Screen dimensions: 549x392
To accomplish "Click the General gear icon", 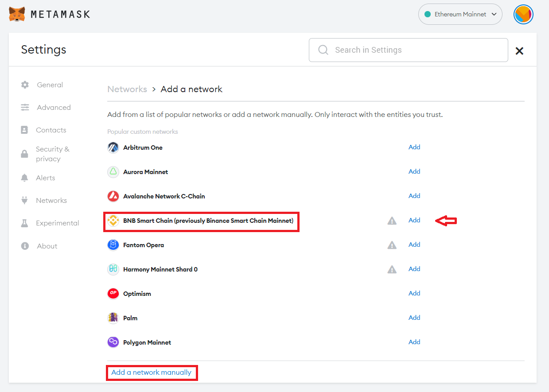I will 25,85.
